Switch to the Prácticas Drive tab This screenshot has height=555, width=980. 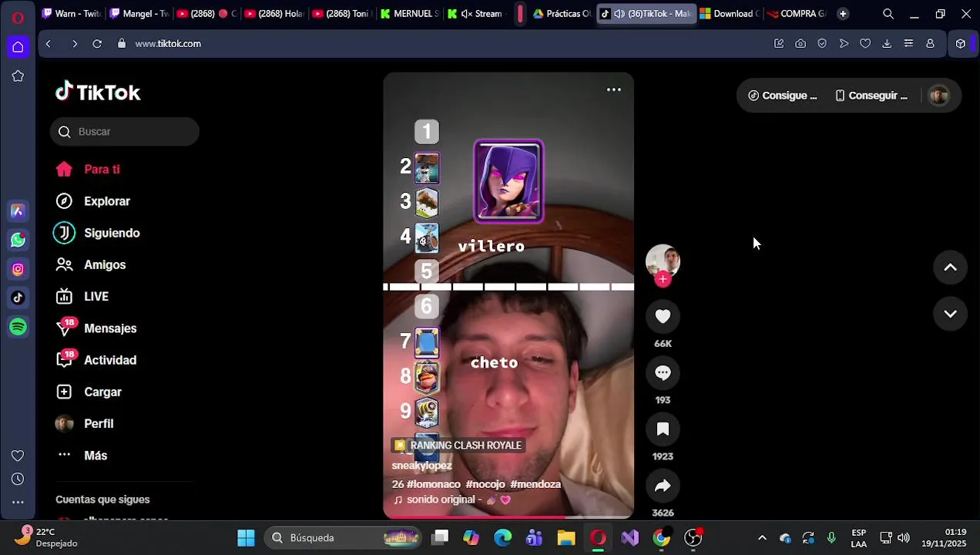point(562,13)
